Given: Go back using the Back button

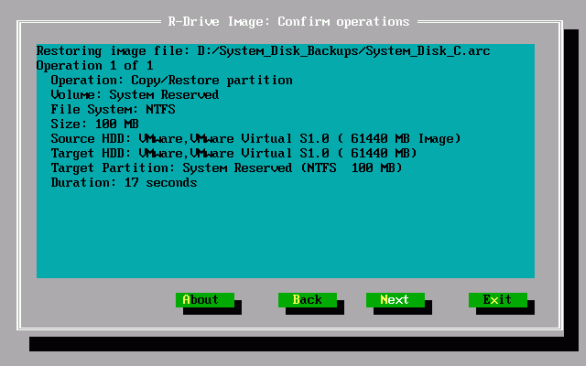Looking at the screenshot, I should pyautogui.click(x=307, y=300).
